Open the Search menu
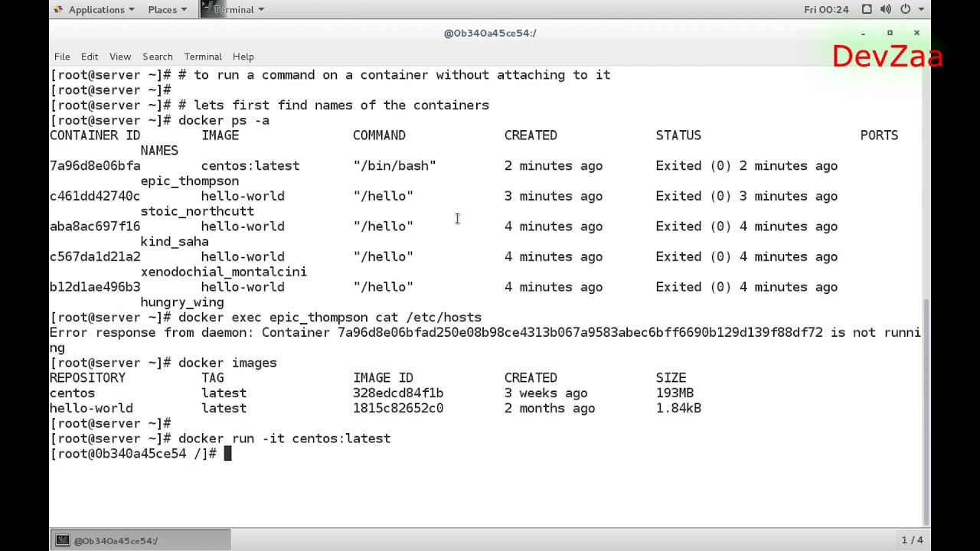The image size is (980, 551). point(158,57)
